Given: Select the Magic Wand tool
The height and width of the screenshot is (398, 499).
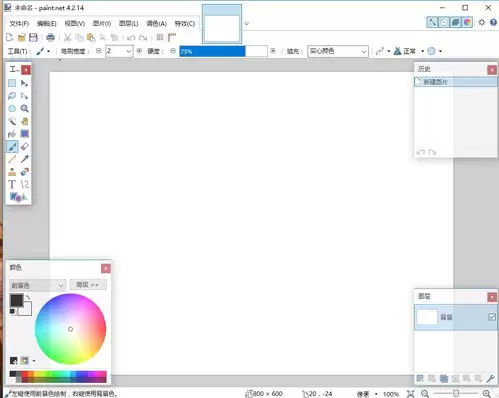Looking at the screenshot, I should (12, 121).
